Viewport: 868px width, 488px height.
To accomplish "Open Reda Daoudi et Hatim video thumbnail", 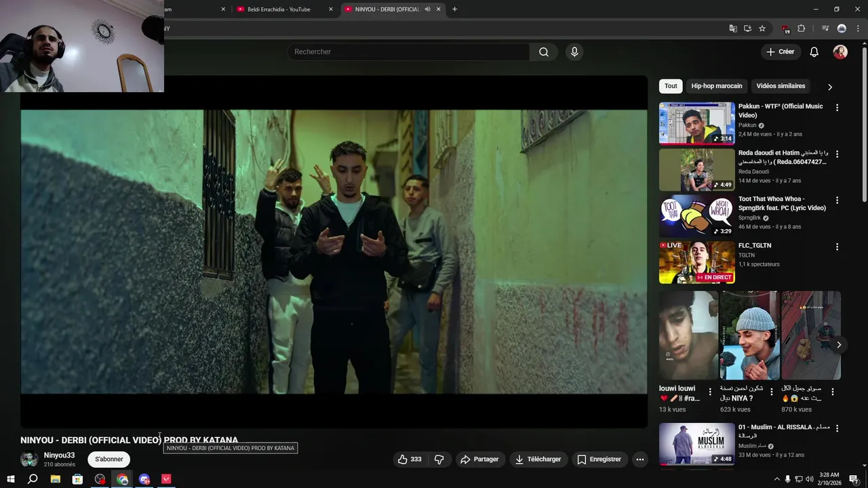I will coord(696,169).
